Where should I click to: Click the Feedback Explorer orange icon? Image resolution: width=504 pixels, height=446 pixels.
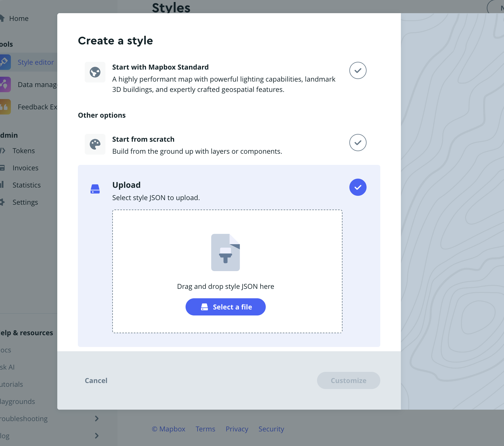[5, 107]
